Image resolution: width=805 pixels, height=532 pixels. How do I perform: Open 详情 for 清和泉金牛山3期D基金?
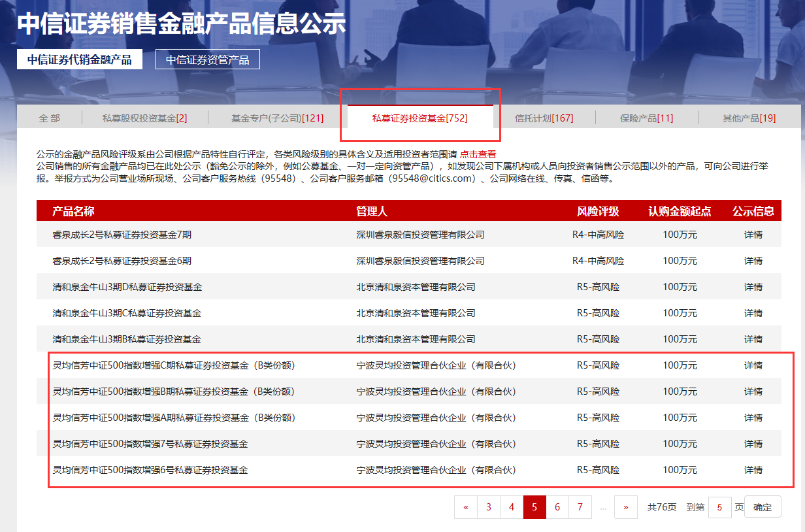tap(753, 287)
